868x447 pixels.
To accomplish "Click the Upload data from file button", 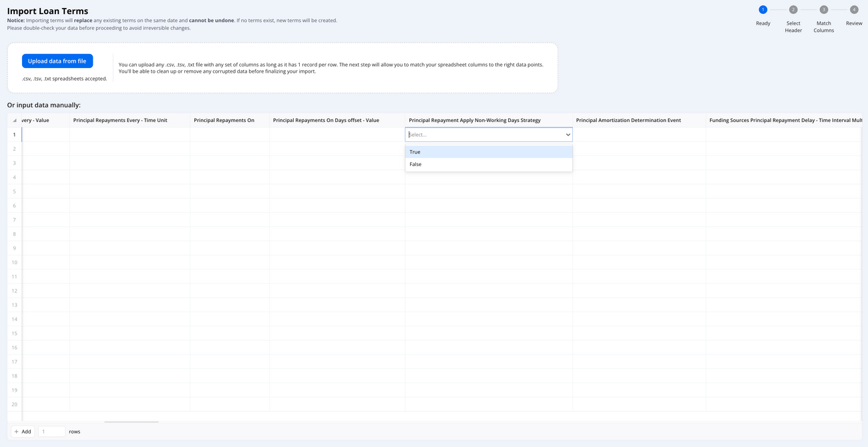I will coord(57,61).
